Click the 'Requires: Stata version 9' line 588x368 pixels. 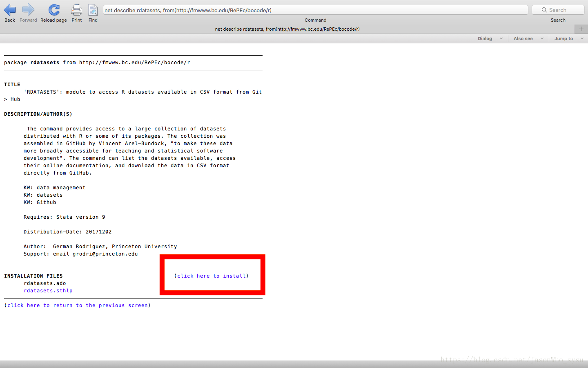pos(64,217)
